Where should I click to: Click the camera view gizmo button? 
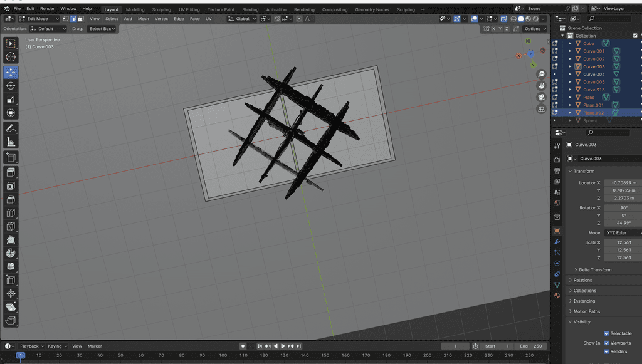[541, 97]
